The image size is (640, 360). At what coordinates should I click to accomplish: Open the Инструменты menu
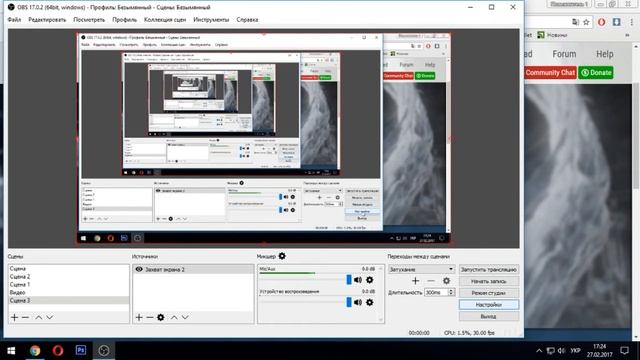tap(211, 20)
